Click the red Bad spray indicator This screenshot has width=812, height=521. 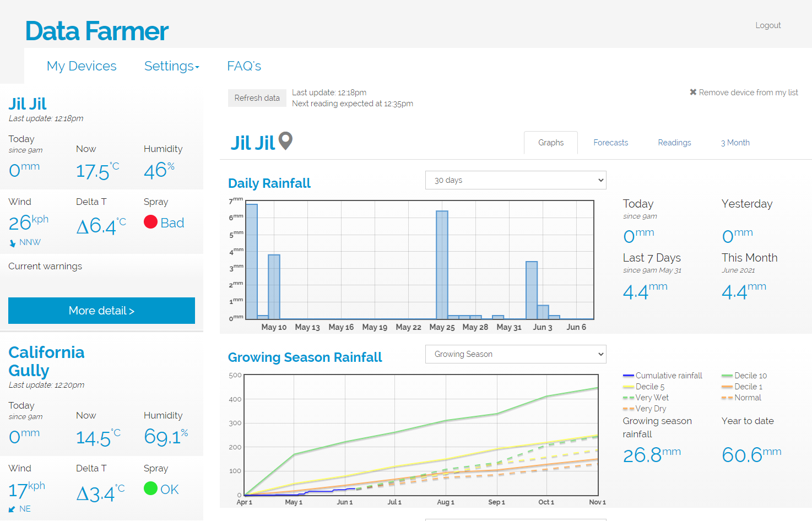click(151, 222)
